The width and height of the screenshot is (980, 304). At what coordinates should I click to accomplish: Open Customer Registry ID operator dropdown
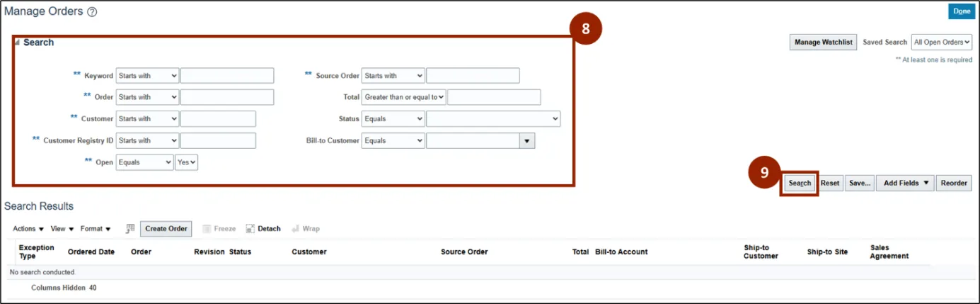147,140
